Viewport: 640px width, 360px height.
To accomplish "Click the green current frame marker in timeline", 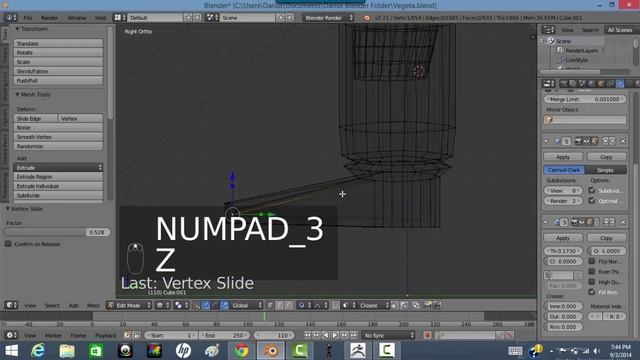I will pos(264,316).
